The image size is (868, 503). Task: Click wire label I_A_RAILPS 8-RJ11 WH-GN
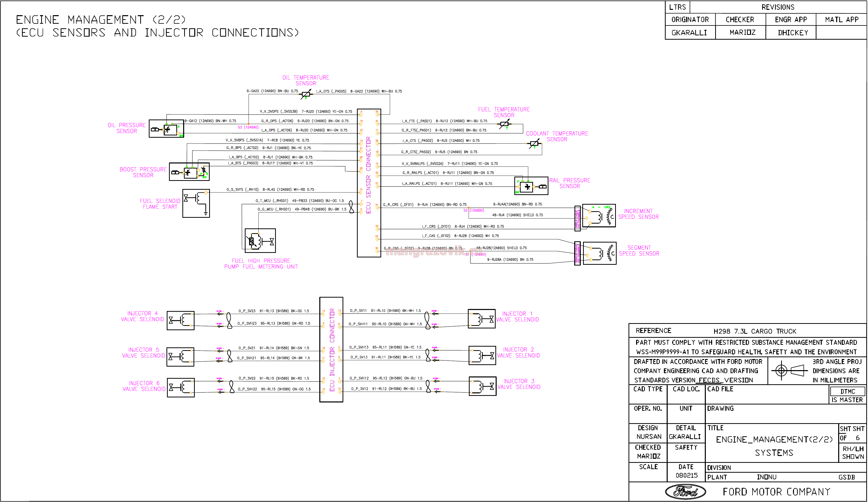click(x=447, y=184)
